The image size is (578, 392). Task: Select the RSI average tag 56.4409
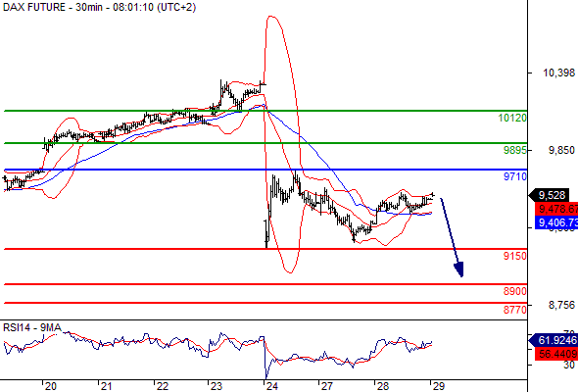click(x=556, y=354)
